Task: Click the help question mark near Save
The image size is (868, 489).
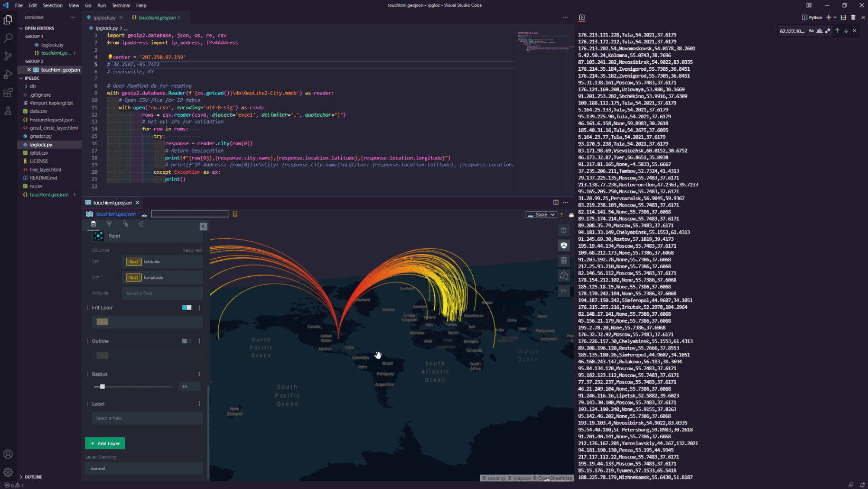Action: (562, 215)
